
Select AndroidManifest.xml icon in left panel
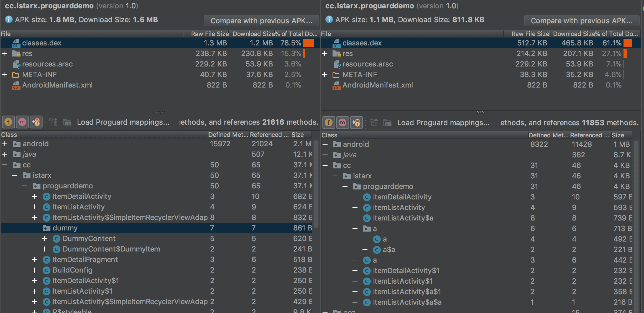(x=16, y=85)
